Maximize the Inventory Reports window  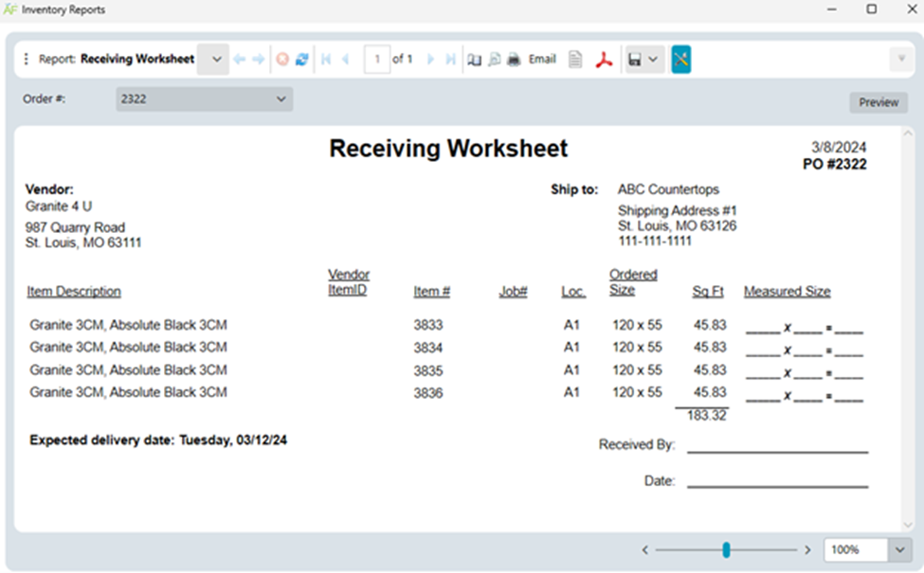(872, 9)
